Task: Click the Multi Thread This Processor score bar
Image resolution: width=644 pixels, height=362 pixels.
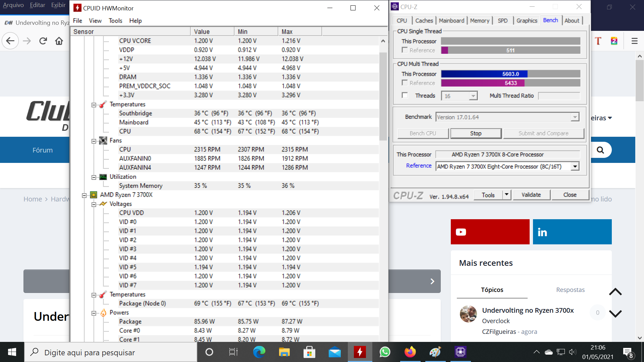Action: 511,74
